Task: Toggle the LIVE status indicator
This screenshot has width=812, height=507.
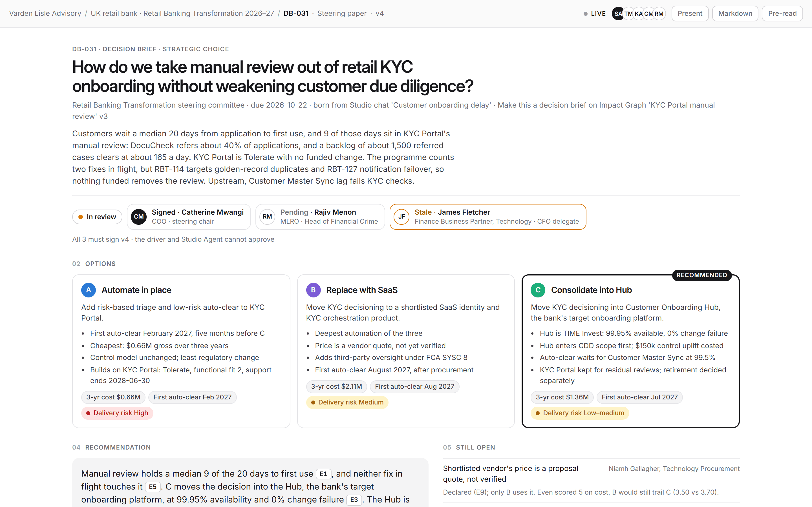Action: [x=594, y=14]
